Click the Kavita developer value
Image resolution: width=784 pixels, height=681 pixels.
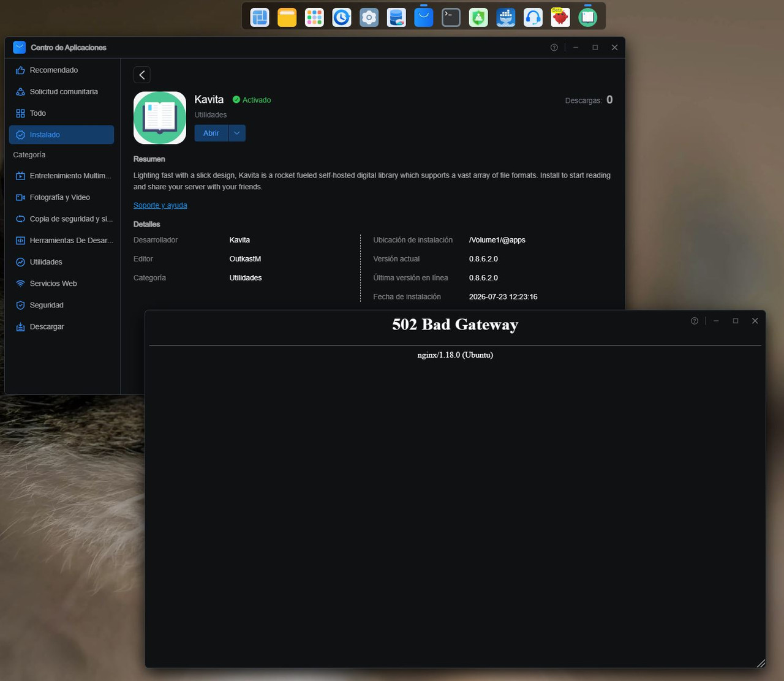[x=239, y=240]
